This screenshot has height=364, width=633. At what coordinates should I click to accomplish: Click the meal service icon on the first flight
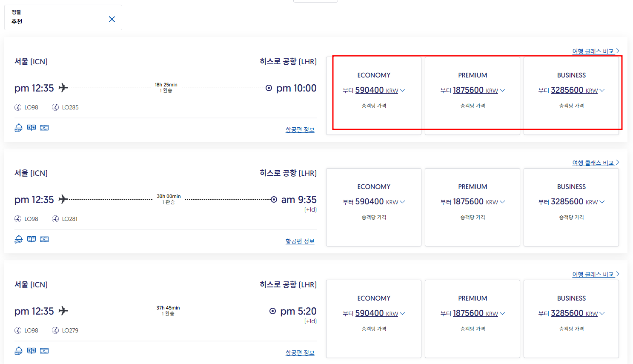tap(18, 127)
